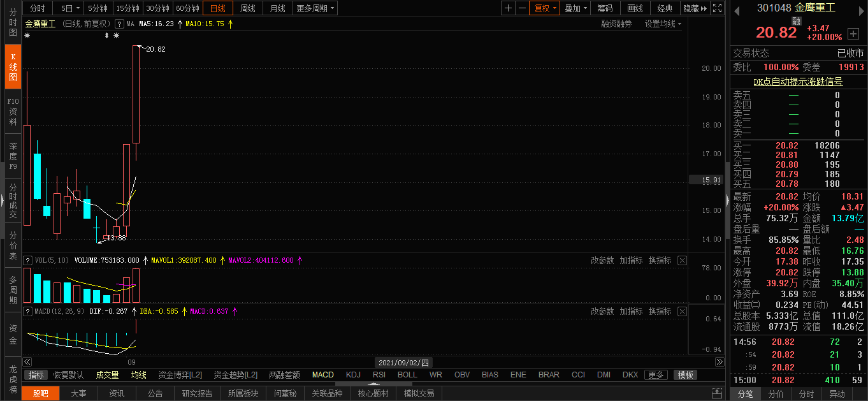
Task: Switch chart to 5分钟 period
Action: [x=98, y=8]
